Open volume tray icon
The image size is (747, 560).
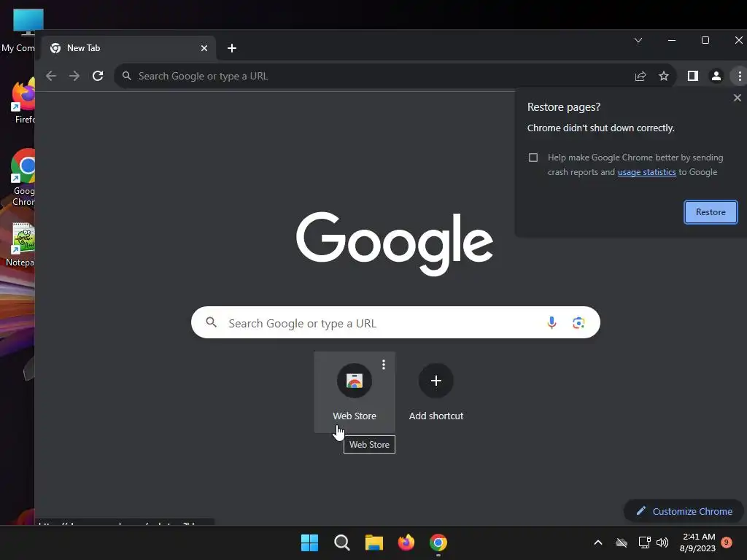tap(662, 542)
